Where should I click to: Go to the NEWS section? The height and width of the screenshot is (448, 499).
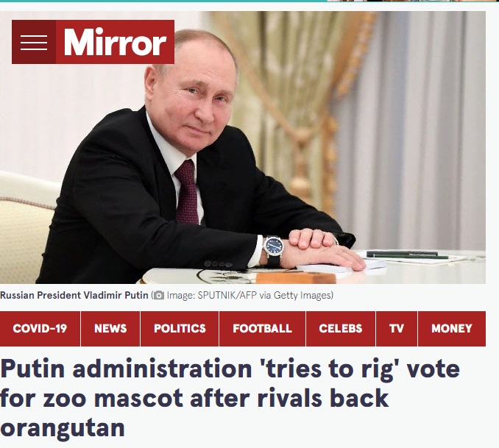point(110,329)
